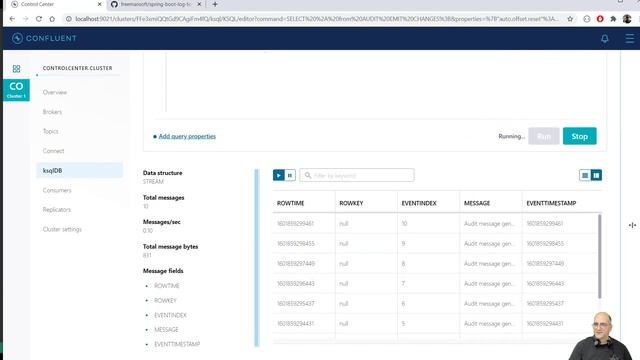Open Replicators in the sidebar
Image resolution: width=640 pixels, height=360 pixels.
click(57, 210)
